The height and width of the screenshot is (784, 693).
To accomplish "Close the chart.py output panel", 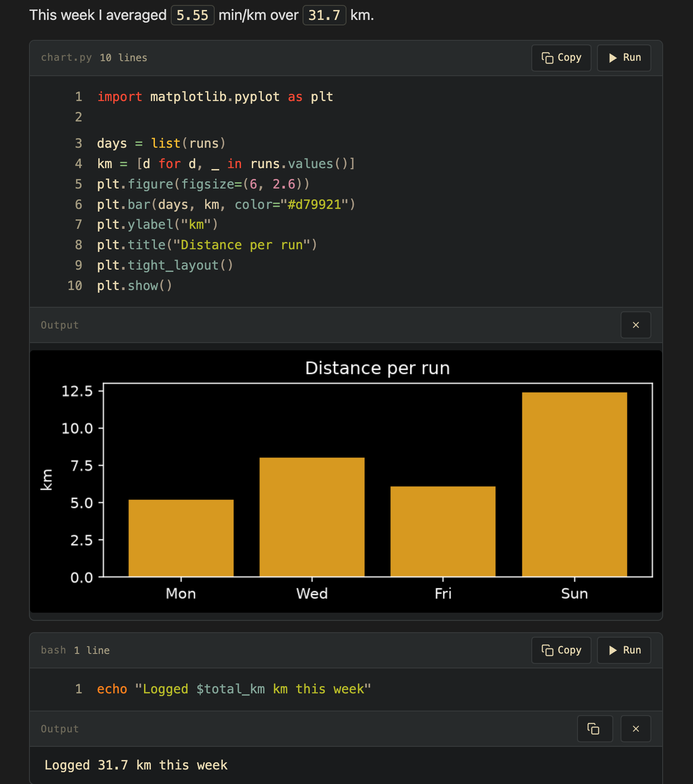I will tap(636, 325).
